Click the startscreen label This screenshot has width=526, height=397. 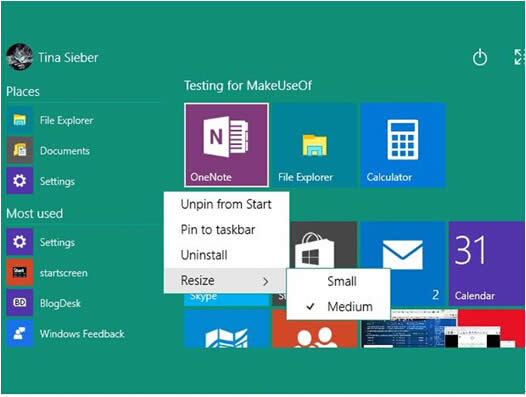64,273
